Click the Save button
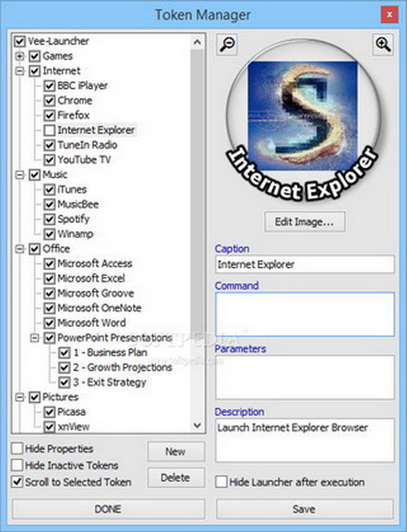Viewport: 407px width, 532px height. [x=305, y=509]
